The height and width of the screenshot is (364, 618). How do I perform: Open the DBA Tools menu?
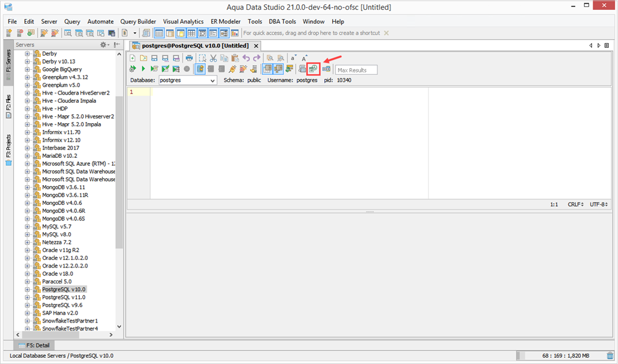(282, 22)
